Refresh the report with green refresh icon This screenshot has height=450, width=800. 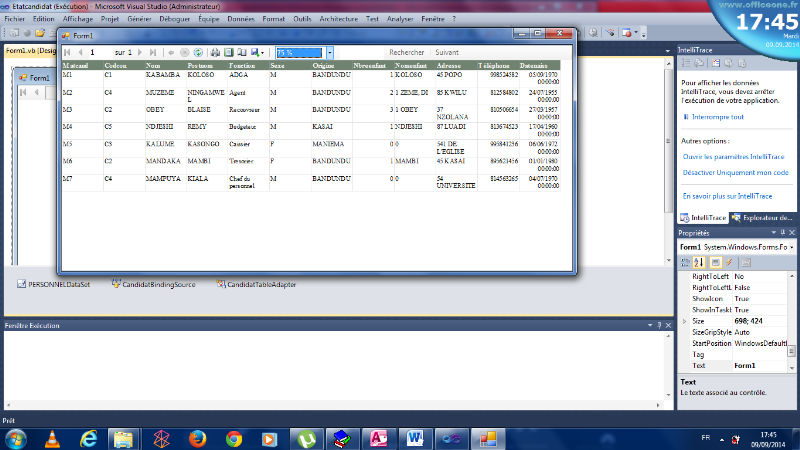(198, 53)
